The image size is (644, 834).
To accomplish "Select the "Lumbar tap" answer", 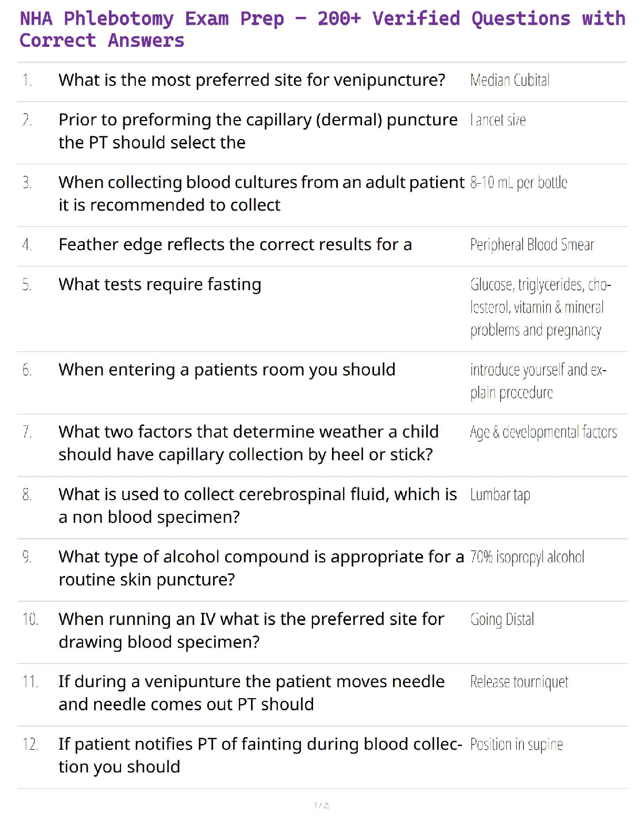I will tap(500, 495).
